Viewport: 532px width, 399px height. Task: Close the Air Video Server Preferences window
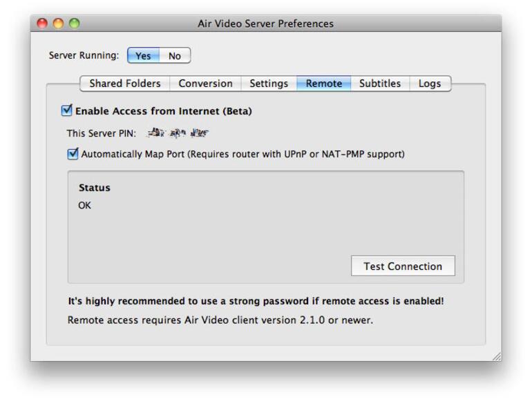coord(43,23)
